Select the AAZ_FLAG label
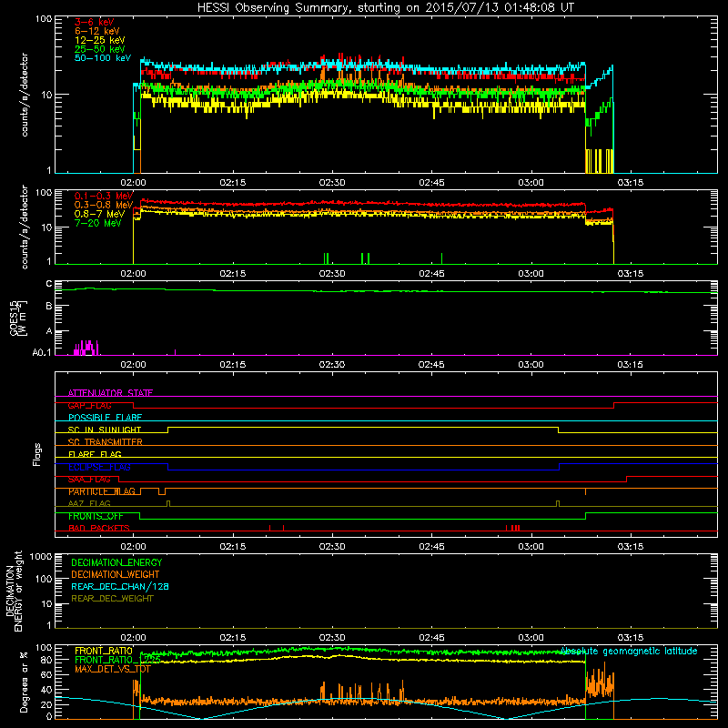The width and height of the screenshot is (728, 728). coord(89,503)
